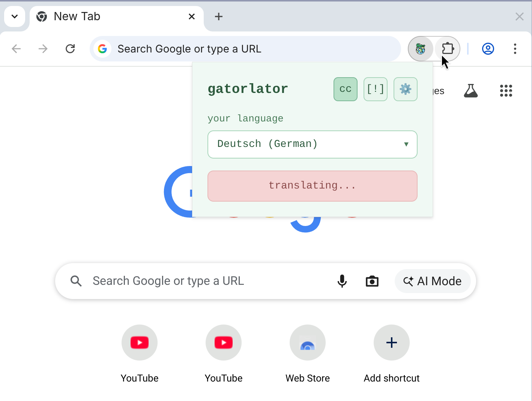Open the Extensions puzzle-piece menu
The height and width of the screenshot is (401, 532).
point(448,49)
